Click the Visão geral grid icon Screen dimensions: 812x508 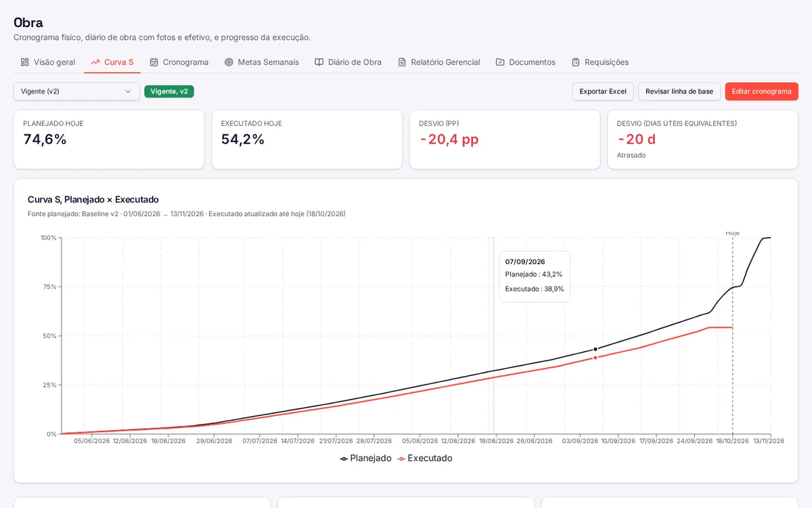tap(25, 62)
